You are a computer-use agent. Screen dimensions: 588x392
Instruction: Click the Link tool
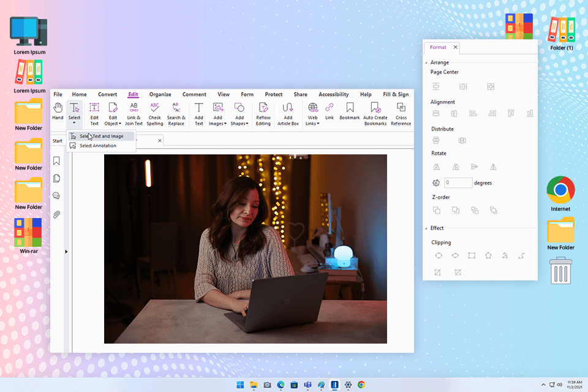pos(330,111)
